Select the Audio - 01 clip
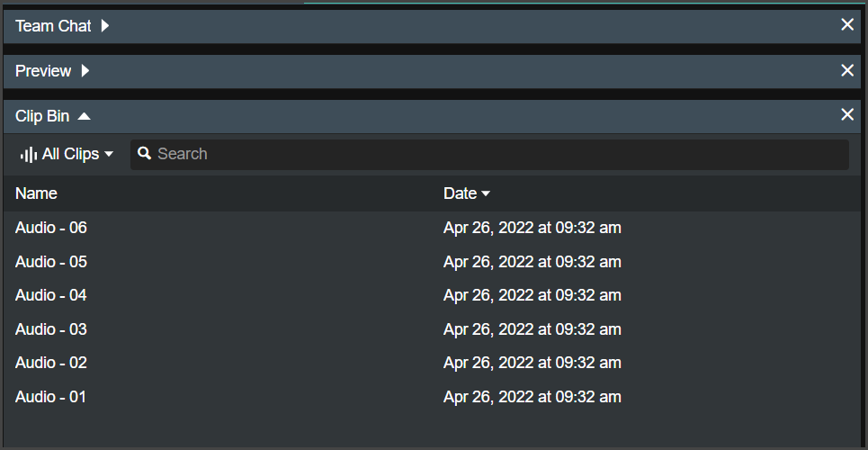Screen dimensions: 868x450 (x=434, y=397)
